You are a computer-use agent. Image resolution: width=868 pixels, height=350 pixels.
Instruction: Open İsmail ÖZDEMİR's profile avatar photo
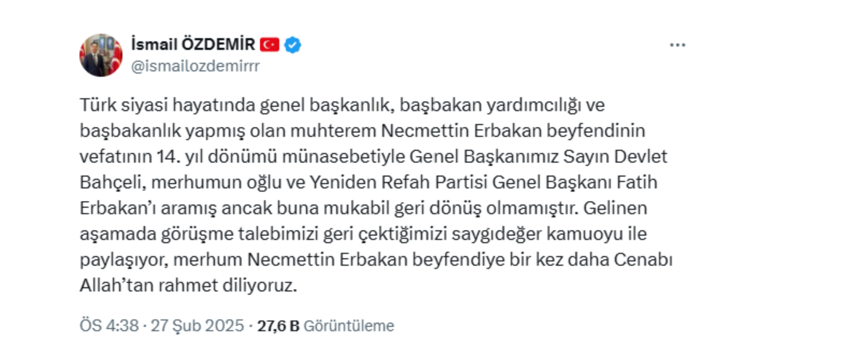point(101,55)
